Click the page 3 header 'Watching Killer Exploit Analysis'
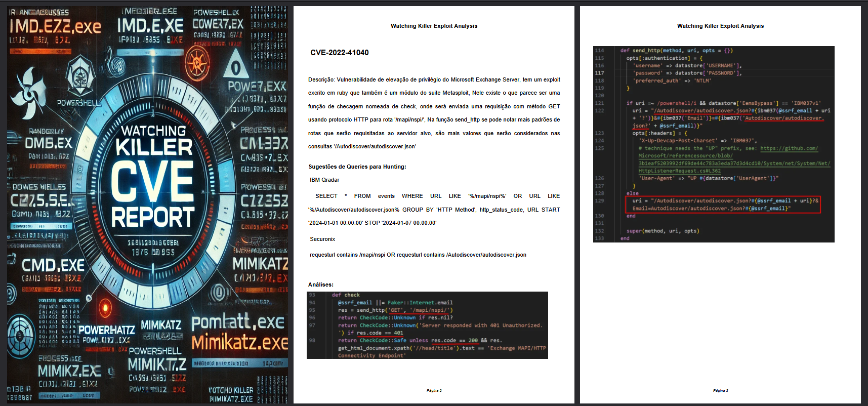Viewport: 868px width, 406px height. pyautogui.click(x=720, y=26)
